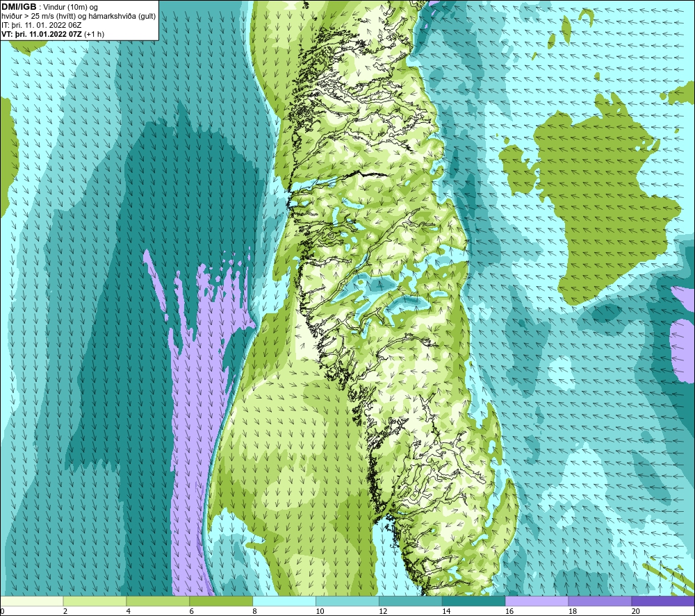Viewport: 695px width, 616px height.
Task: Click the 16–18 m/s lavender swatch
Action: tap(537, 601)
